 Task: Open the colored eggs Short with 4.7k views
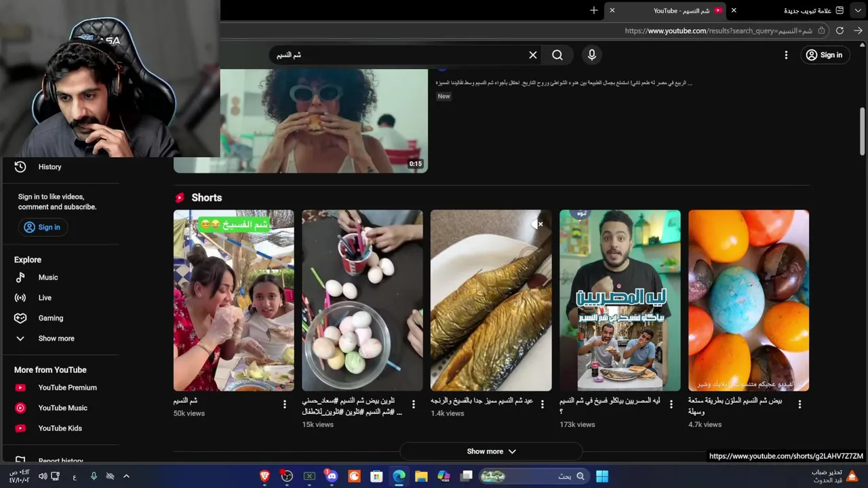click(x=749, y=300)
